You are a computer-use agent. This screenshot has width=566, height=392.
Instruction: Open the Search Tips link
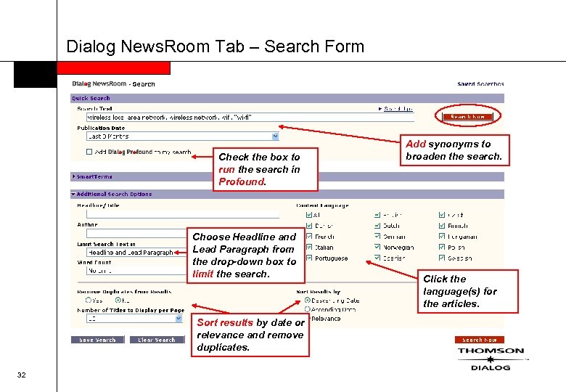(x=398, y=109)
